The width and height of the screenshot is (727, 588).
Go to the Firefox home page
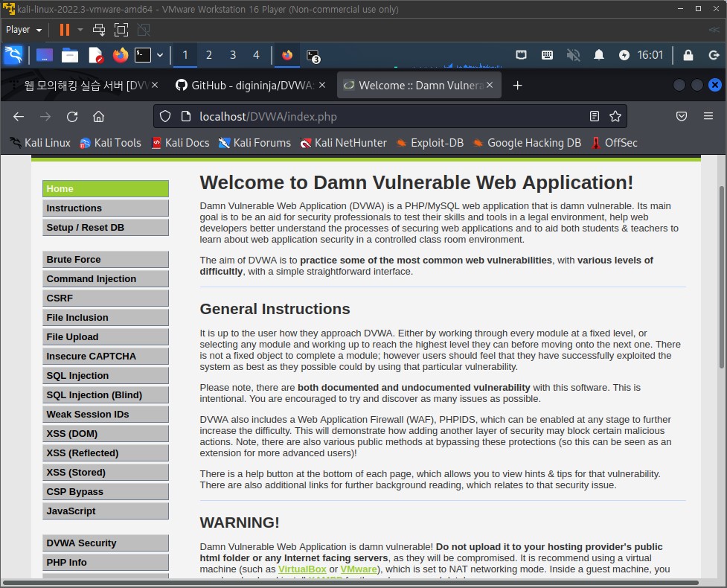(x=98, y=116)
